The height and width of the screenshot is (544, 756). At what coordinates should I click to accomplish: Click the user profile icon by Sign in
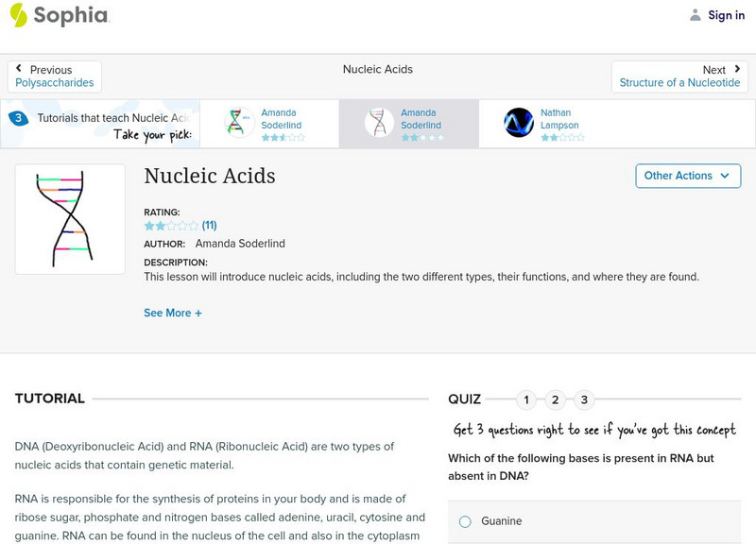pyautogui.click(x=696, y=15)
